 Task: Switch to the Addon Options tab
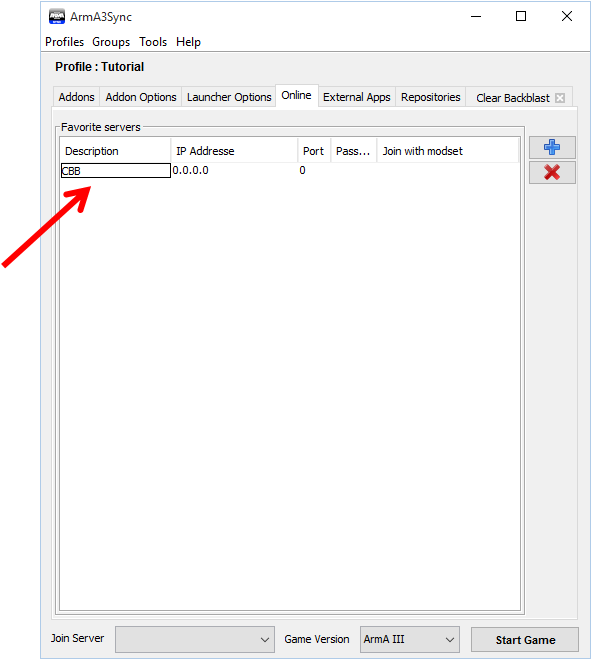click(141, 97)
